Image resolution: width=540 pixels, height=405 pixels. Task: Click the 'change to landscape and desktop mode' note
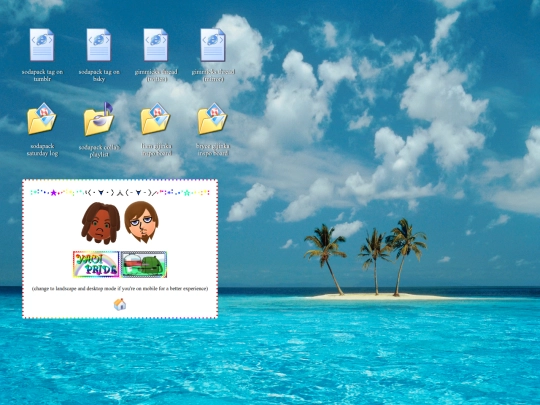click(120, 289)
